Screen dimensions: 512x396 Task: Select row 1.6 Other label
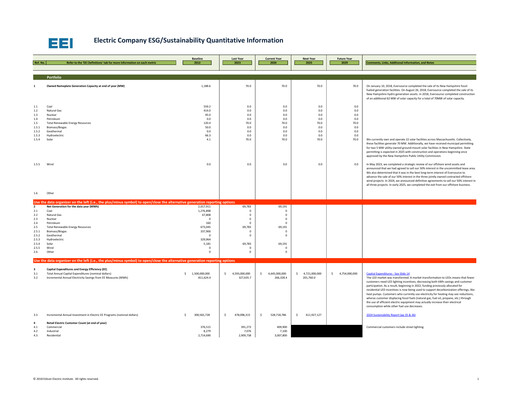coord(50,193)
